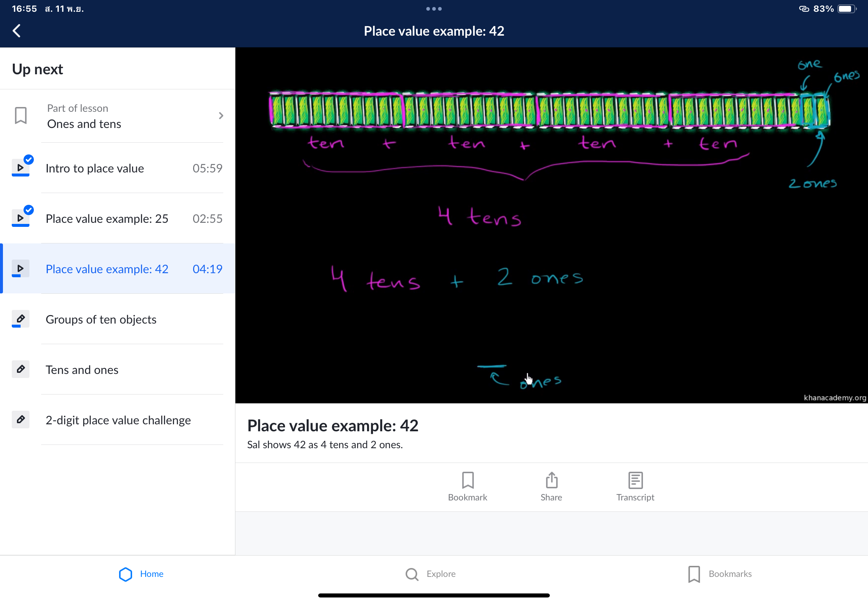Switch to the Home tab

pyautogui.click(x=141, y=574)
